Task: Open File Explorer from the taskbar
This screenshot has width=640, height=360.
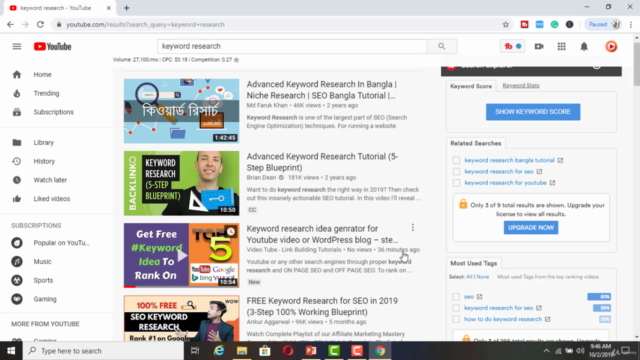Action: [x=242, y=351]
